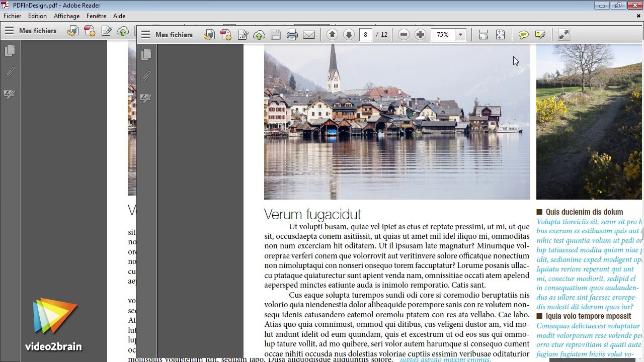The image size is (644, 362).
Task: Click the open-file icon in the front toolbar
Action: tap(209, 35)
